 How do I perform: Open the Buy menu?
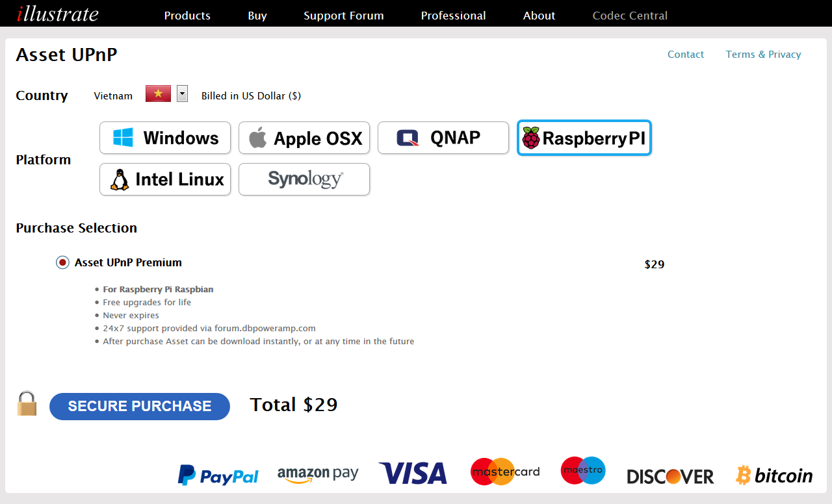pos(257,16)
